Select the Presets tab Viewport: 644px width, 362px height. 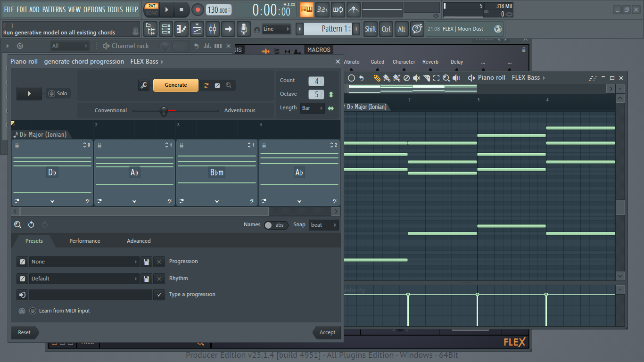(x=34, y=241)
